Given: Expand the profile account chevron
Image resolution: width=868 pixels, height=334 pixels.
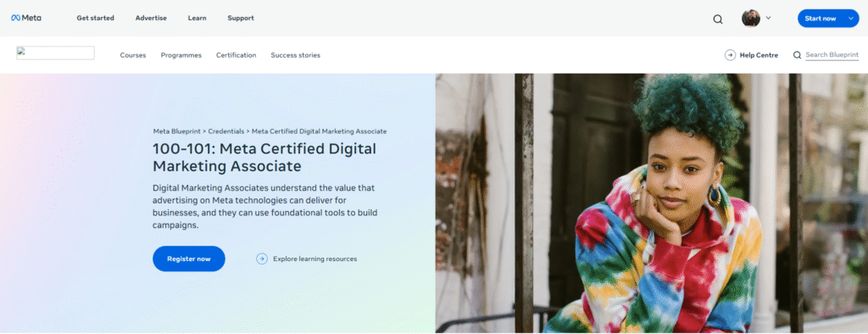Looking at the screenshot, I should 768,18.
